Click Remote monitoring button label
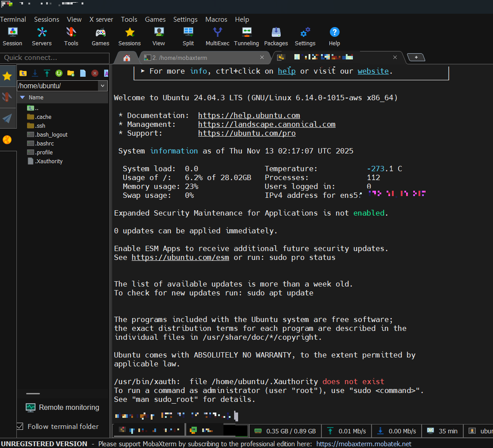The image size is (493, 448). click(69, 408)
